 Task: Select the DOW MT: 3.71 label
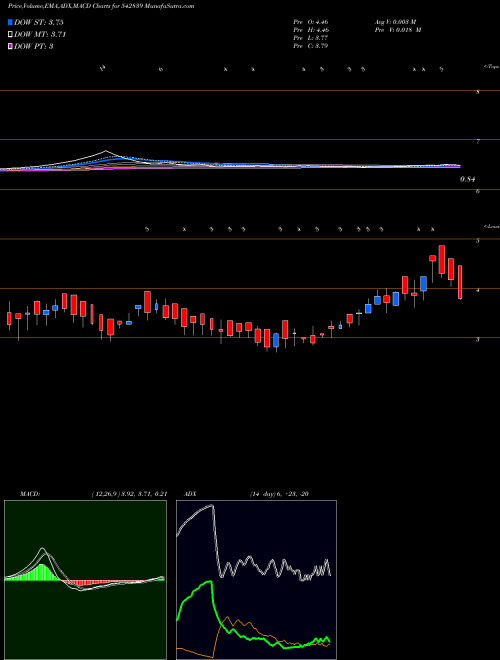point(40,35)
